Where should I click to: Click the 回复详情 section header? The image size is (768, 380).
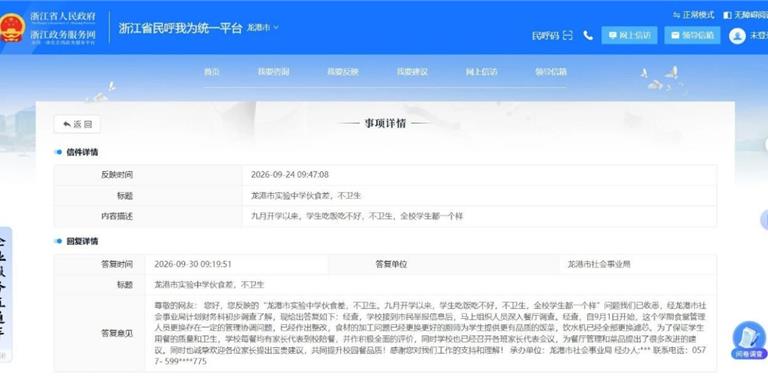[x=82, y=241]
